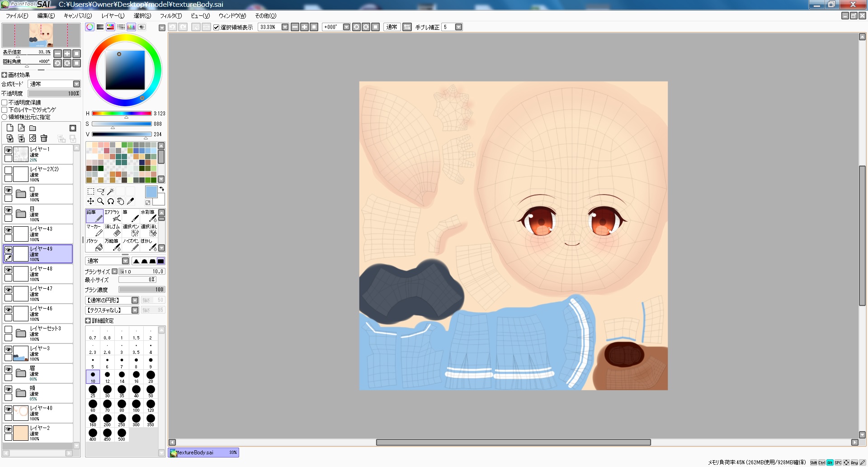The height and width of the screenshot is (467, 868).
Task: Create a new layer folder
Action: (33, 128)
